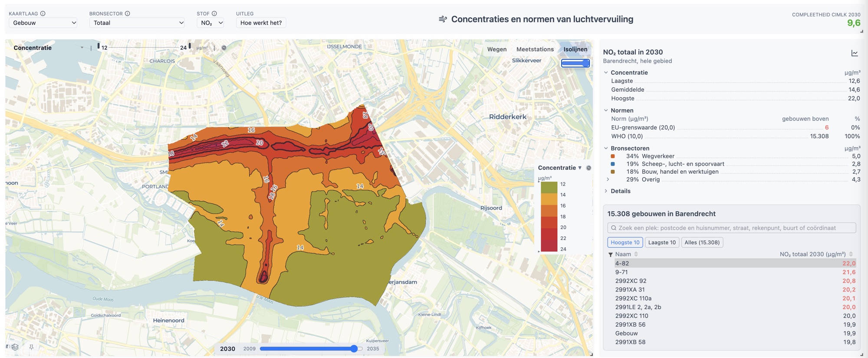Click the Bronsector info icon
The width and height of the screenshot is (868, 358).
[x=128, y=13]
